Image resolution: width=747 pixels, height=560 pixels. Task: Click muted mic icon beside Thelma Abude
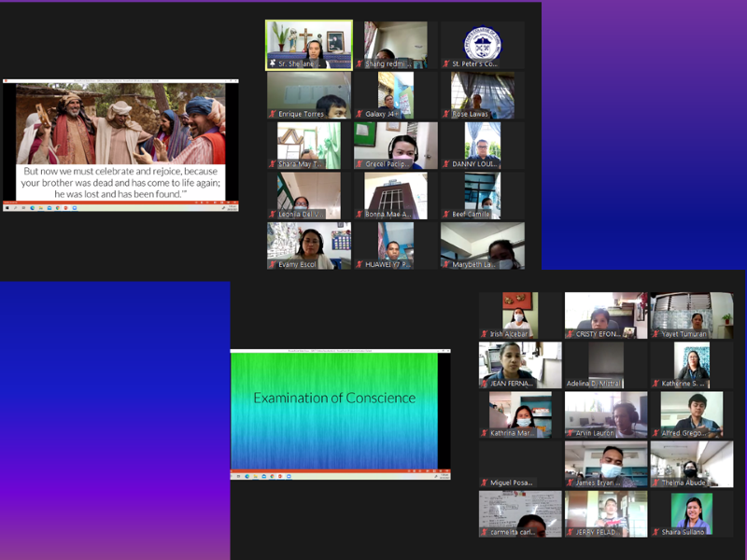pyautogui.click(x=657, y=483)
